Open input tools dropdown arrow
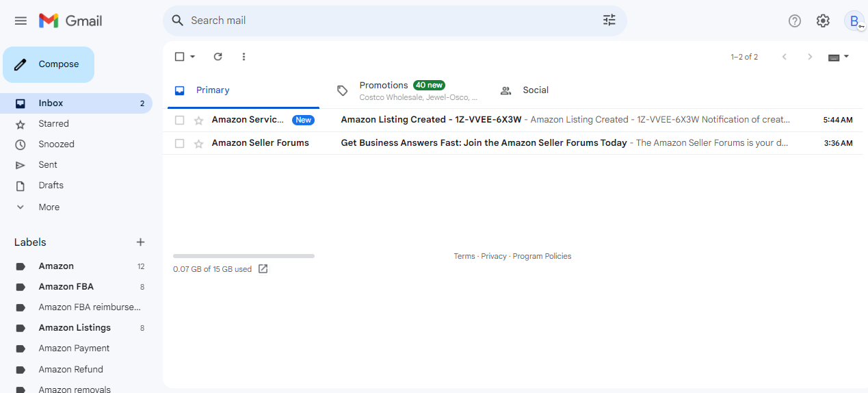 847,57
